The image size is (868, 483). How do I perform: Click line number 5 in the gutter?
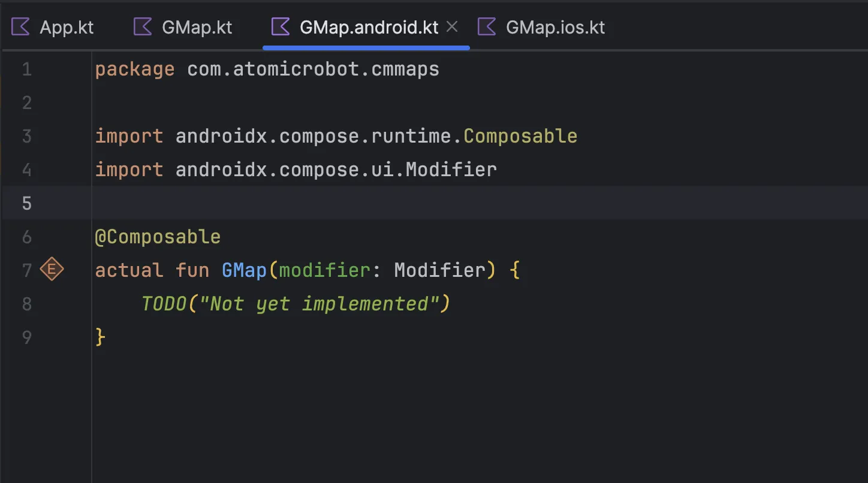[26, 203]
